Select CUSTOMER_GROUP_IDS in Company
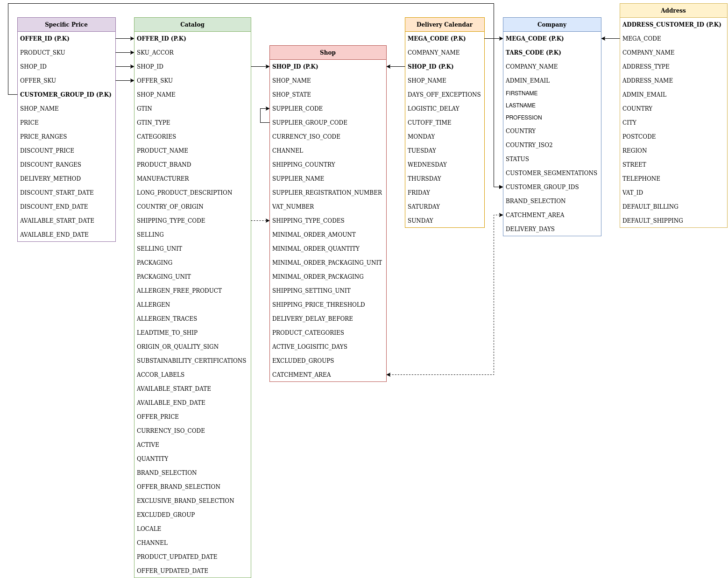This screenshot has height=578, width=728. (x=542, y=187)
